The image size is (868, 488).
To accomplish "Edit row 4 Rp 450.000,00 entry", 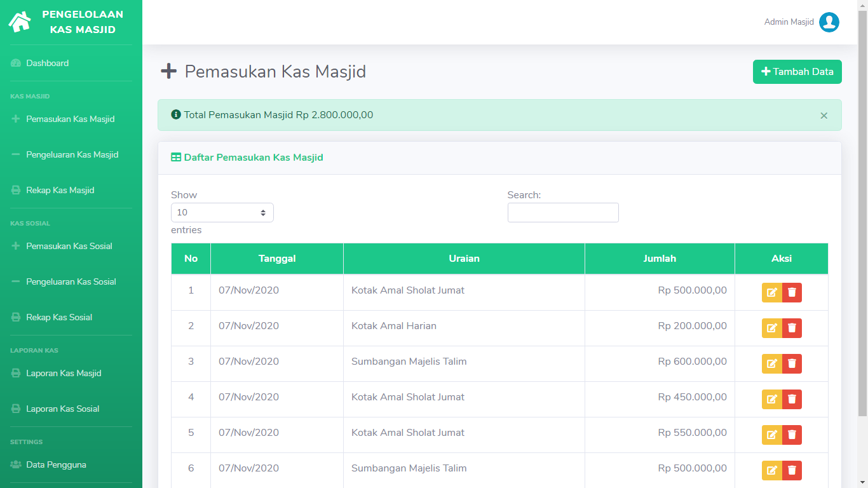I will coord(772,399).
